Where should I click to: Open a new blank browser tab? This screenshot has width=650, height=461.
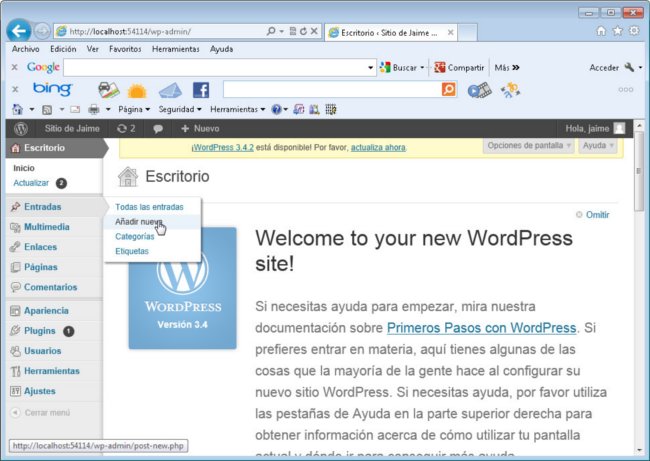click(467, 33)
